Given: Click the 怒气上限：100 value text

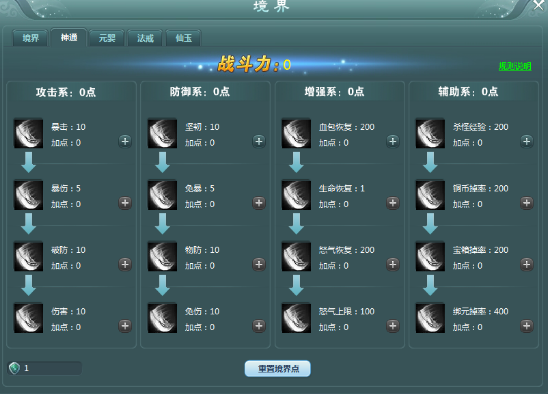Looking at the screenshot, I should point(346,311).
